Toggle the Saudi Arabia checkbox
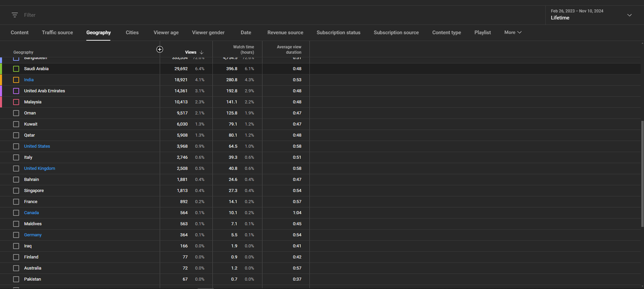The width and height of the screenshot is (644, 289). (x=16, y=69)
